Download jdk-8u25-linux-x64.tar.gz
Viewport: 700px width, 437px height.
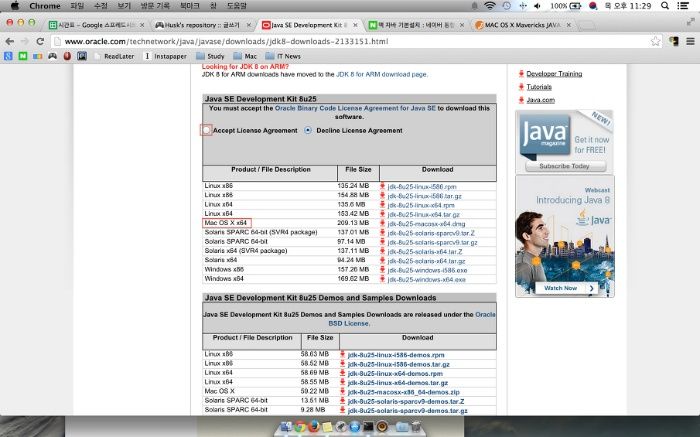coord(423,214)
